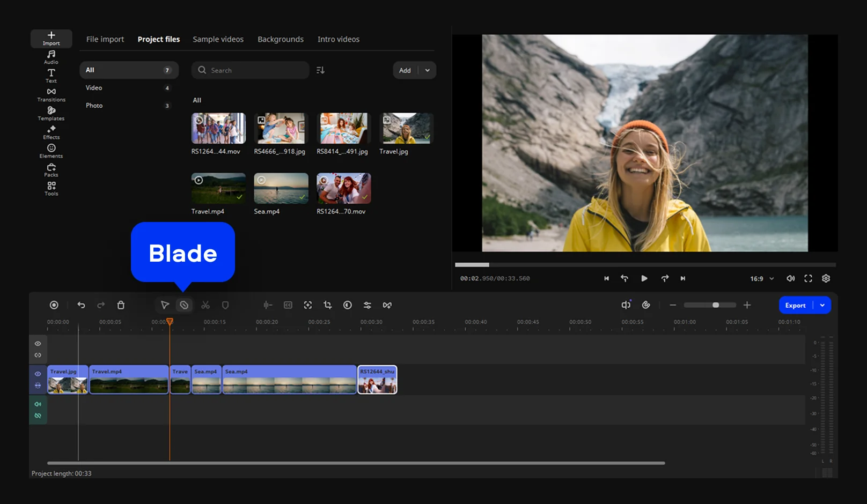Click the scissors Split icon
Viewport: 867px width, 504px height.
(205, 305)
